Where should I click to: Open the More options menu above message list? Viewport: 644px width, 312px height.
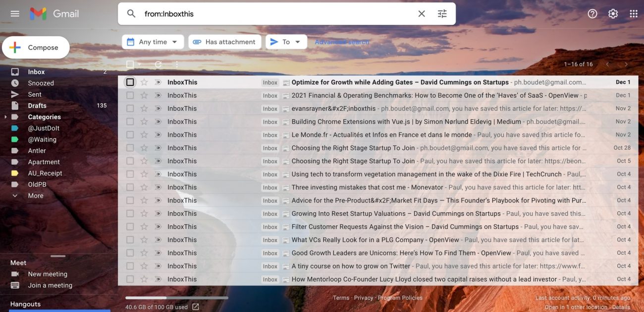click(177, 64)
